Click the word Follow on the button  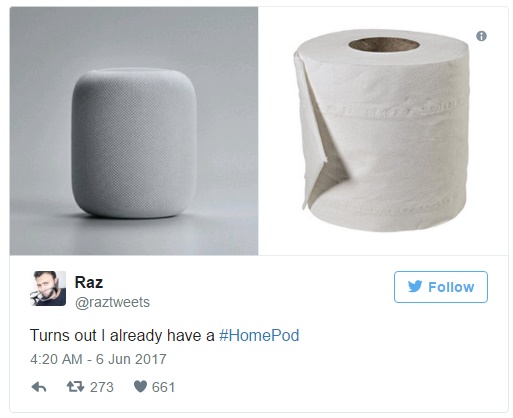[x=451, y=287]
